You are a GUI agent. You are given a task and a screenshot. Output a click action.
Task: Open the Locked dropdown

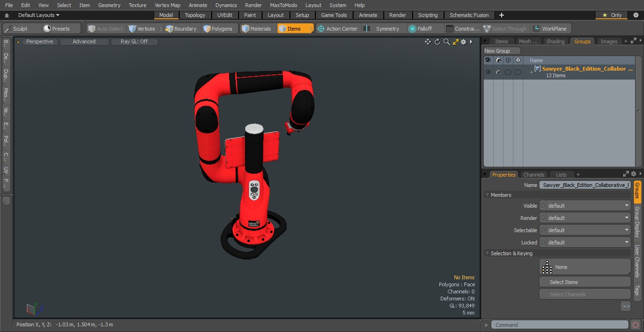tap(588, 243)
